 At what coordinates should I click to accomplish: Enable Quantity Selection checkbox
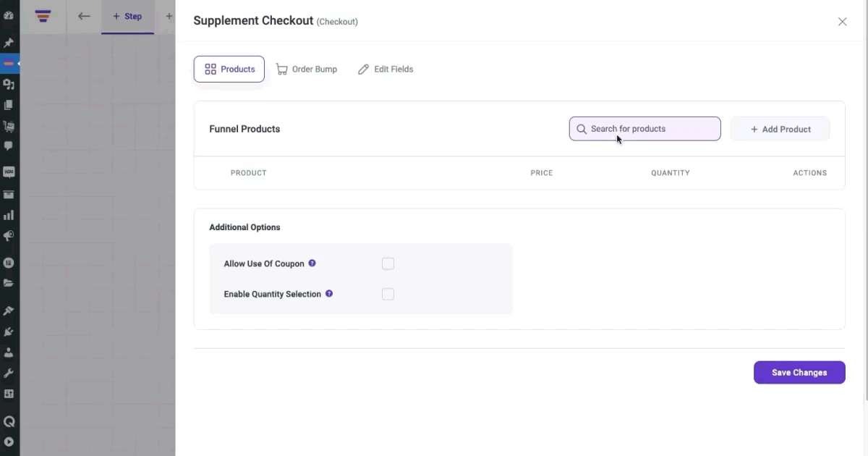[388, 294]
